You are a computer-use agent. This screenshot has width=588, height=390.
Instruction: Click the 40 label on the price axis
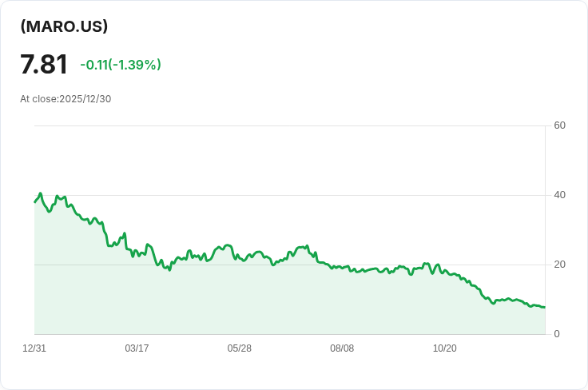click(559, 195)
